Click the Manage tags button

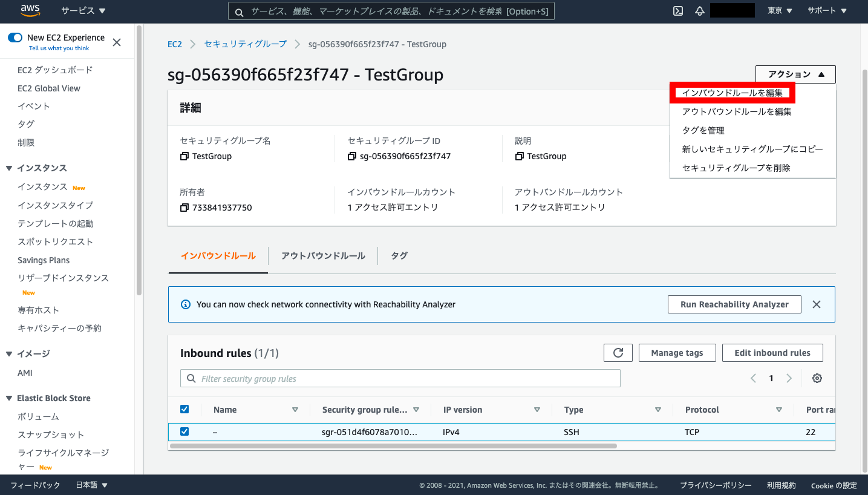tap(677, 353)
